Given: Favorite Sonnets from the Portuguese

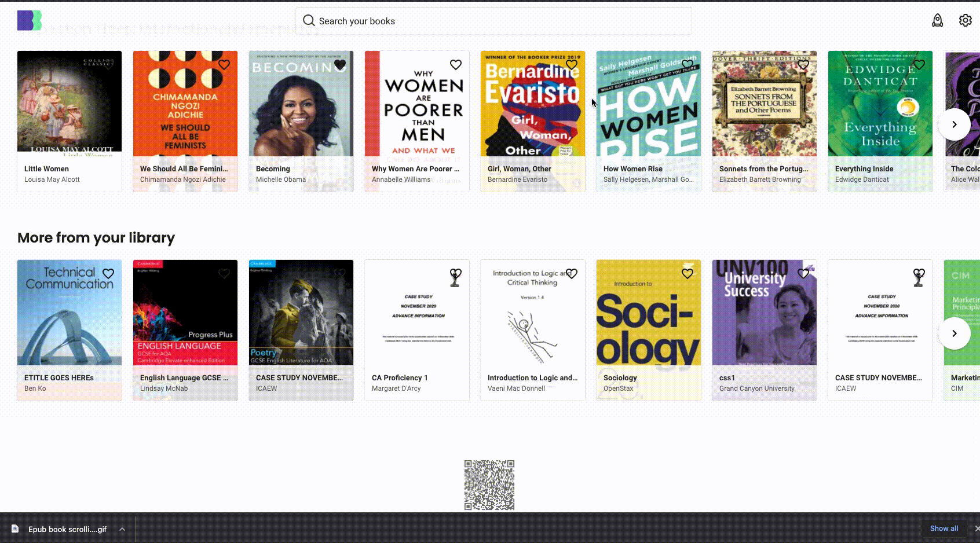Looking at the screenshot, I should click(x=803, y=65).
